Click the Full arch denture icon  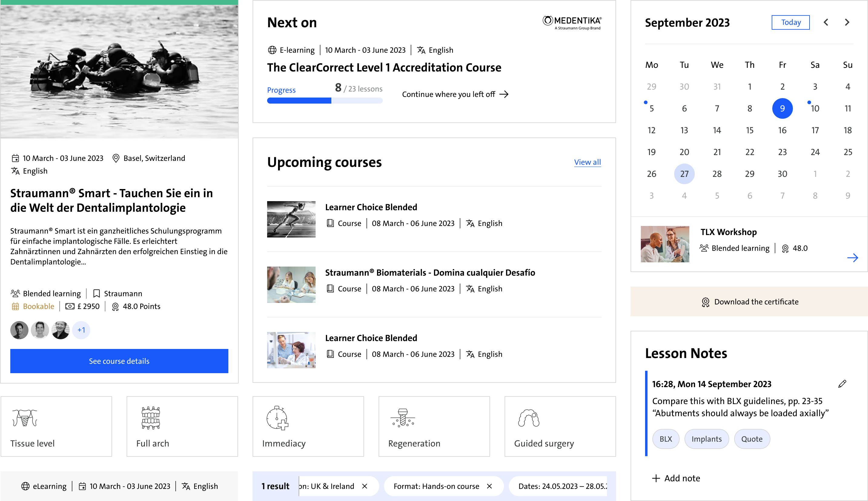(151, 418)
